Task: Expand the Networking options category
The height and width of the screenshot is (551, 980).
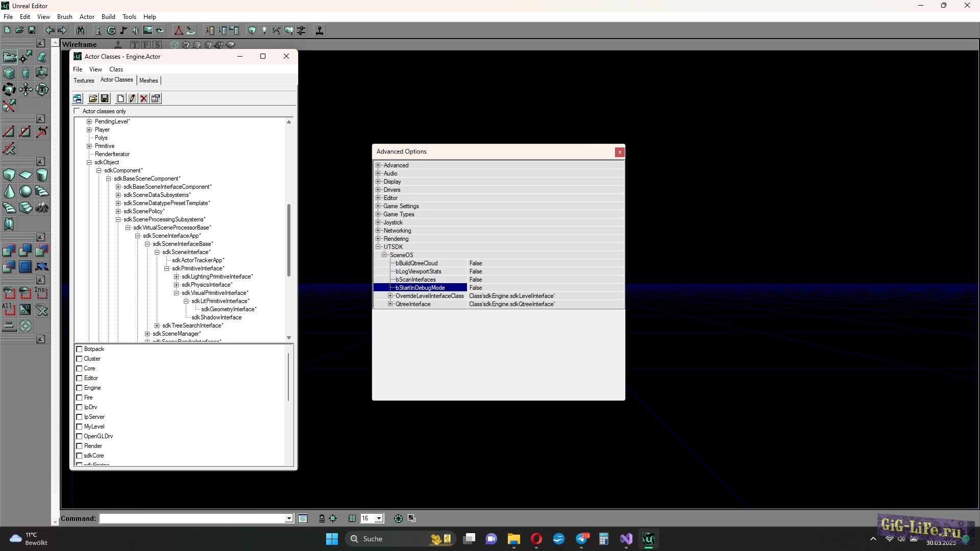Action: click(378, 231)
